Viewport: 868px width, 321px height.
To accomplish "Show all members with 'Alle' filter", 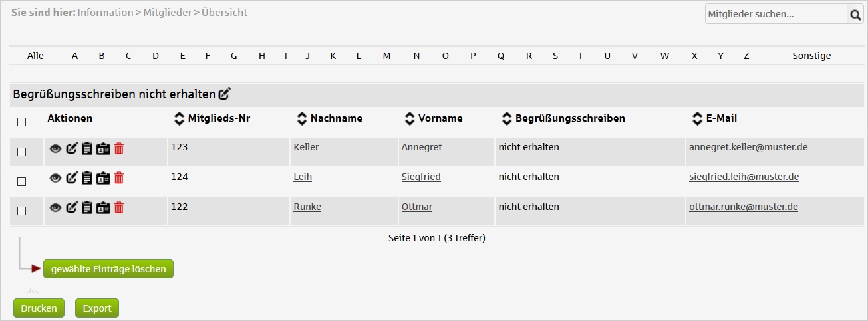I will click(x=35, y=56).
